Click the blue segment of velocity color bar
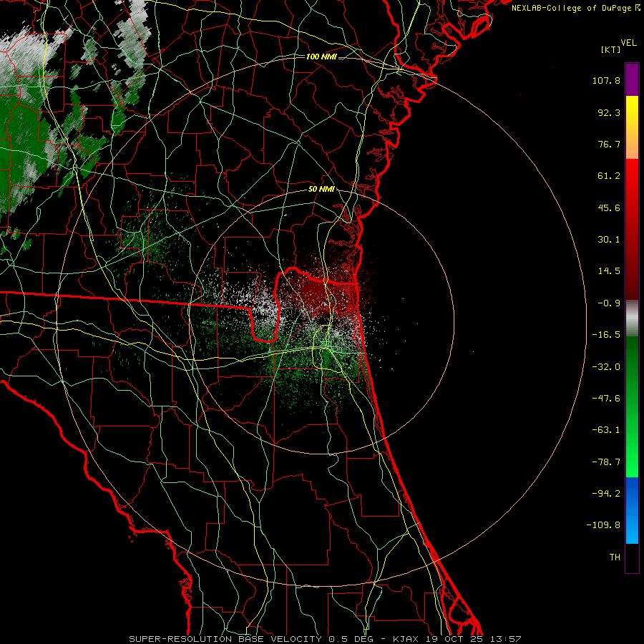Screen dimensions: 644x644 (632, 510)
